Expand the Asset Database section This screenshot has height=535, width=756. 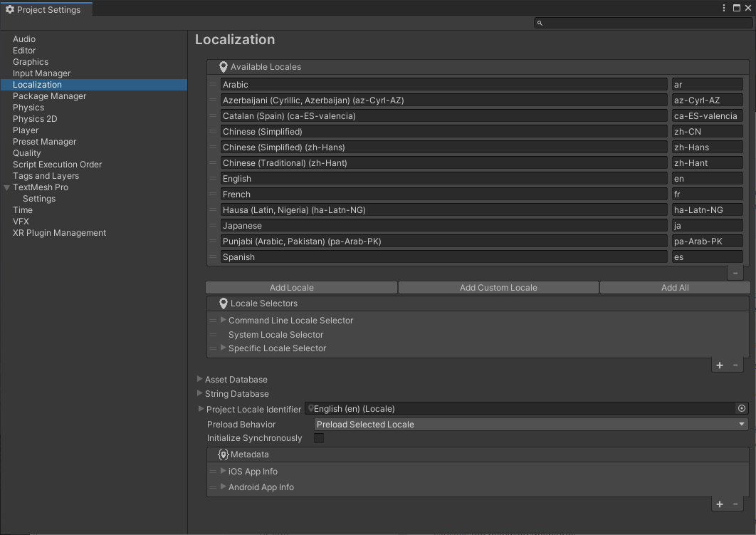point(200,379)
